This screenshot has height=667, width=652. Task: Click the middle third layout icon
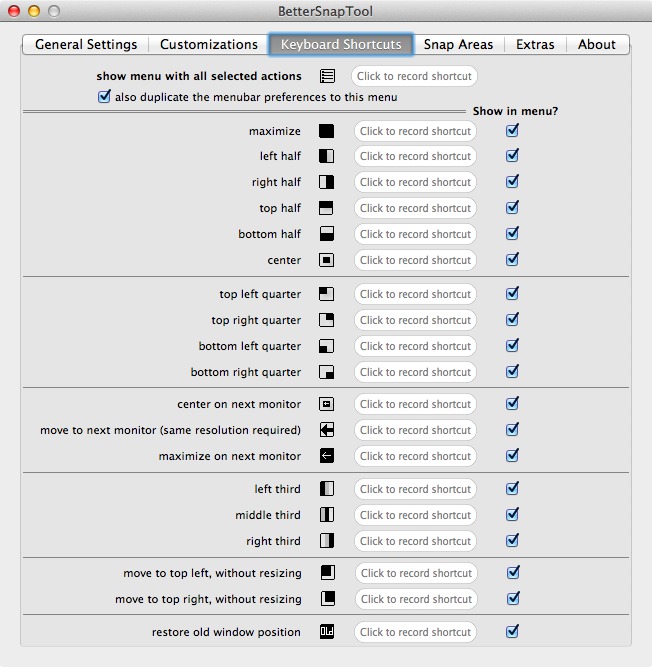click(x=327, y=515)
